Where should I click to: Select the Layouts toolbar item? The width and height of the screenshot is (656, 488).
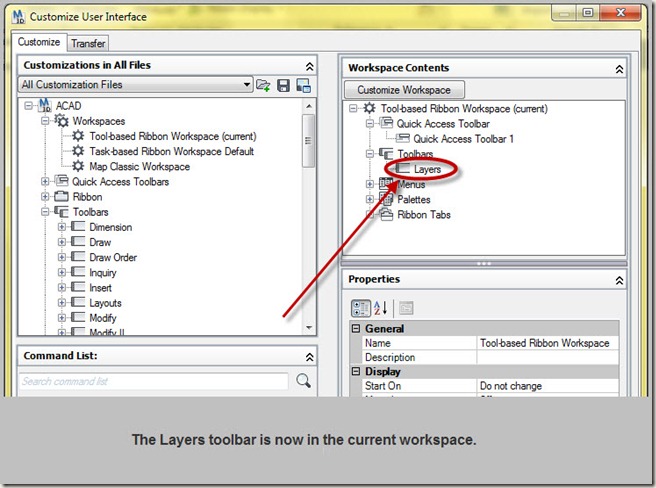pos(105,303)
